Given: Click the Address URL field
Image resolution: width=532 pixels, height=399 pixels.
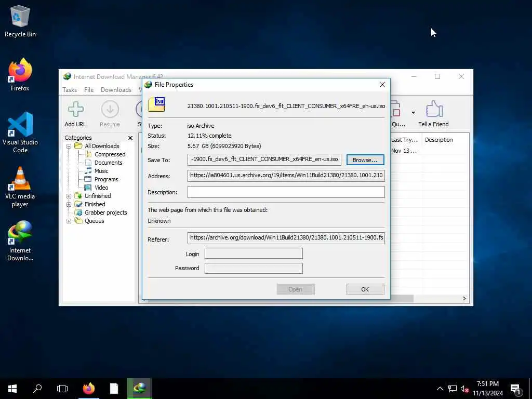Looking at the screenshot, I should tap(286, 176).
